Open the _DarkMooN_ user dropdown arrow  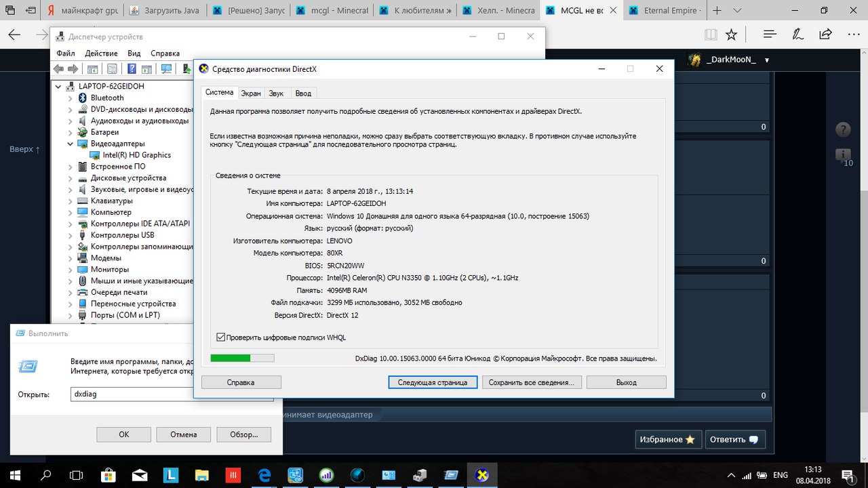pos(767,60)
